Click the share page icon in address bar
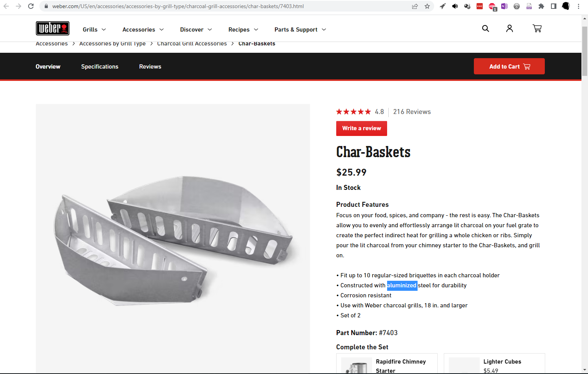 415,6
